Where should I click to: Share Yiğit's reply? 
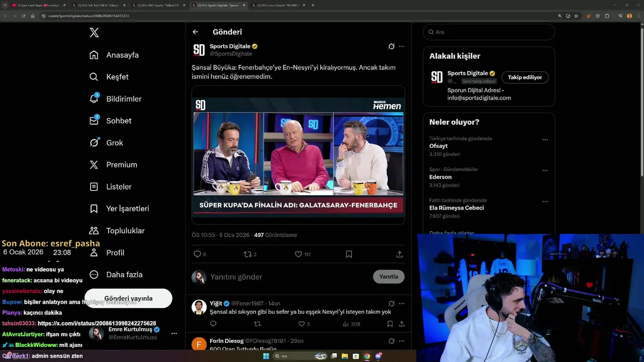coord(401,324)
